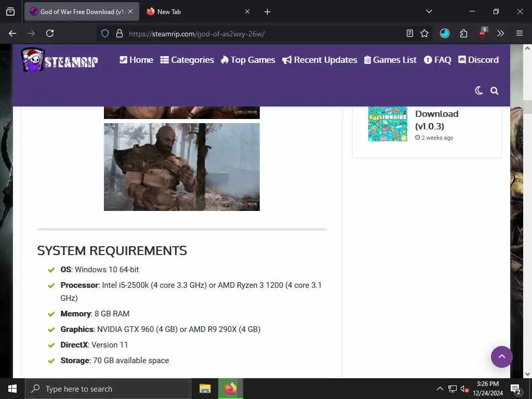This screenshot has height=399, width=532.
Task: Open Top Games menu item
Action: click(248, 60)
